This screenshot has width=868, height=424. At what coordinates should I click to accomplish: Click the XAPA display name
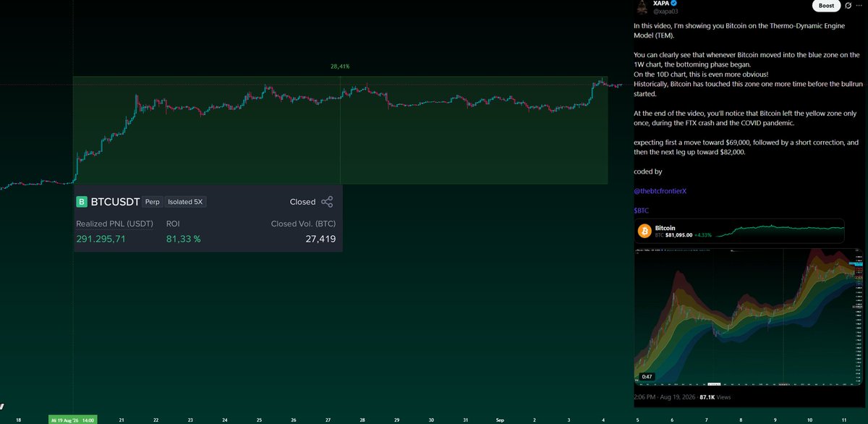660,4
